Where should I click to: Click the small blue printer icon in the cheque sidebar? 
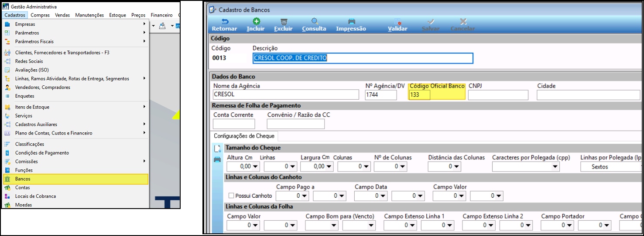pyautogui.click(x=217, y=159)
